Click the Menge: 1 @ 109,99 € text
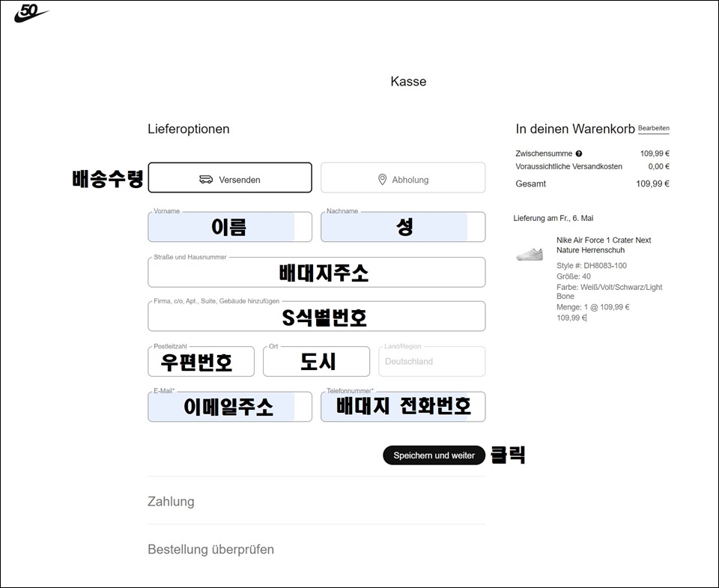Image resolution: width=719 pixels, height=588 pixels. pyautogui.click(x=593, y=307)
